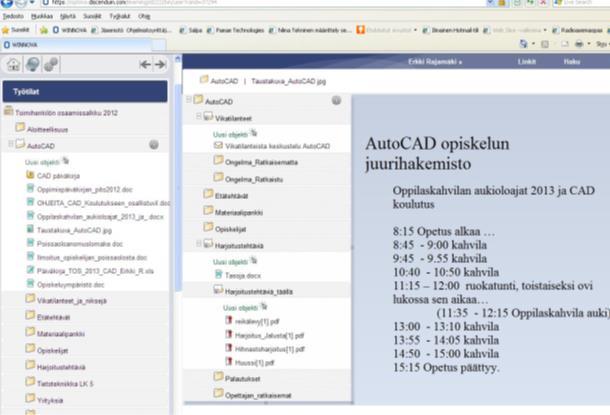
Task: Open Yrityksiä folder
Action: (x=50, y=400)
